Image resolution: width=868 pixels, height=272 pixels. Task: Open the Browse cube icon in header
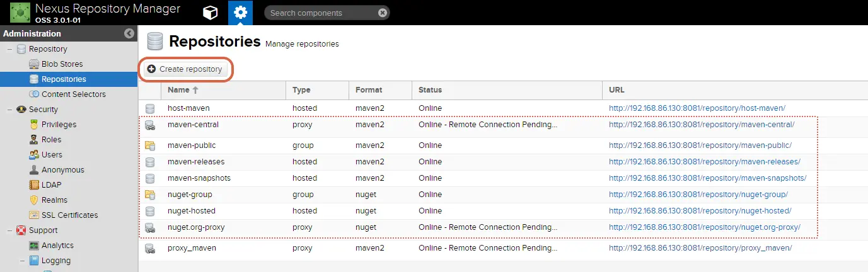click(x=211, y=13)
